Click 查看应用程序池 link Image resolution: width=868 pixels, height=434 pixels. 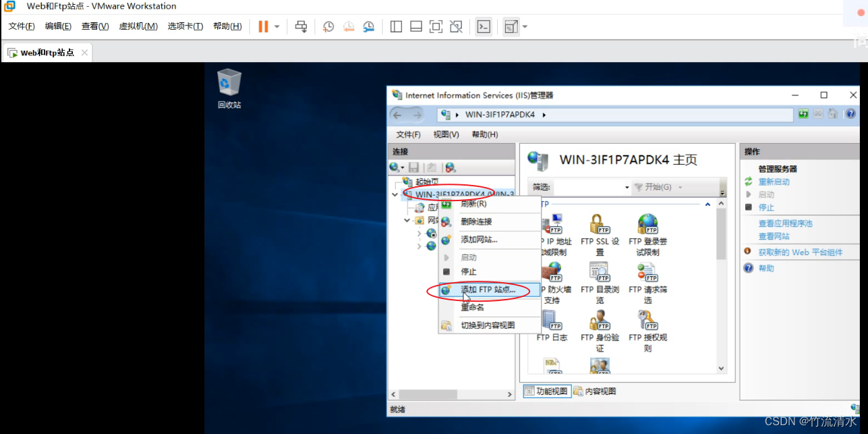click(x=785, y=223)
